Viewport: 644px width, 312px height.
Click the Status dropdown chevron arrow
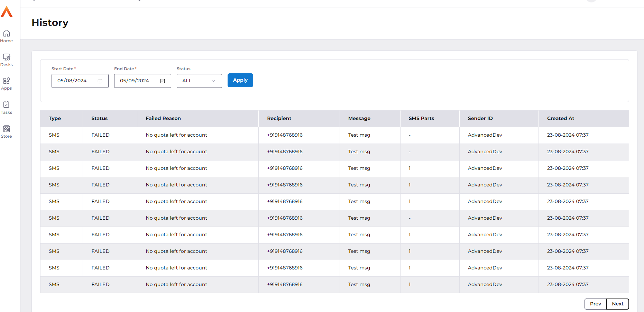[x=213, y=81]
